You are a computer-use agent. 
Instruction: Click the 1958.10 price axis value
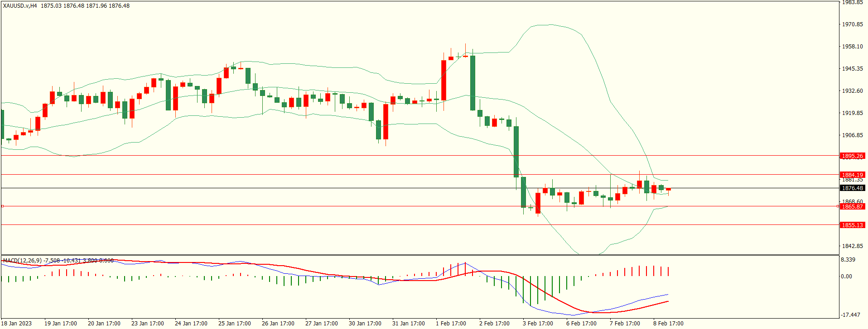pyautogui.click(x=853, y=47)
